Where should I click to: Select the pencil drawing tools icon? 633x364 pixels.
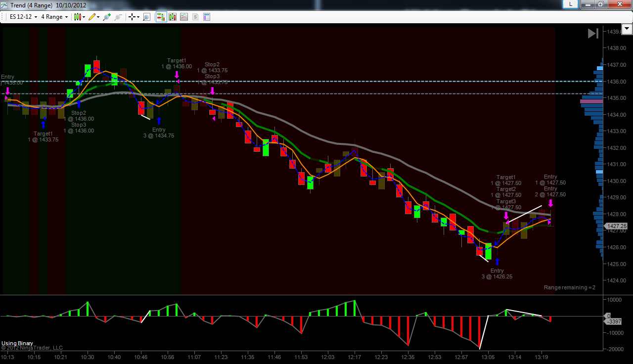tap(92, 17)
